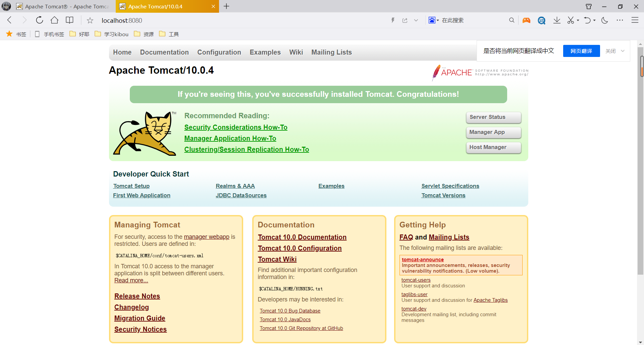Click the orange game controller icon
The image size is (644, 345).
(526, 20)
